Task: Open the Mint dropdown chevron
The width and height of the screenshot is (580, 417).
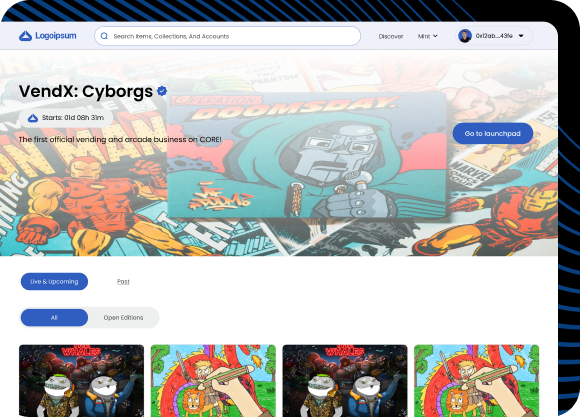Action: (435, 36)
